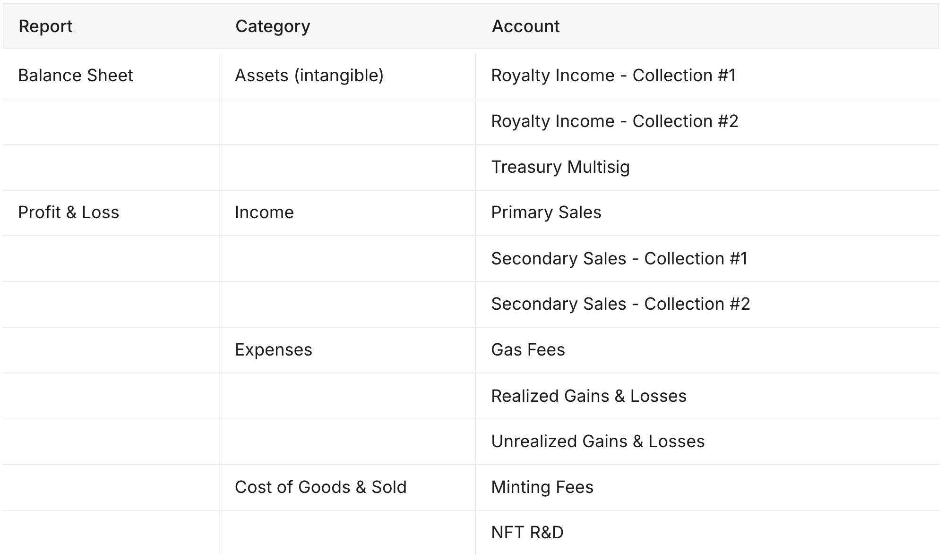Click the Income category cell
The image size is (946, 560).
pyautogui.click(x=264, y=212)
